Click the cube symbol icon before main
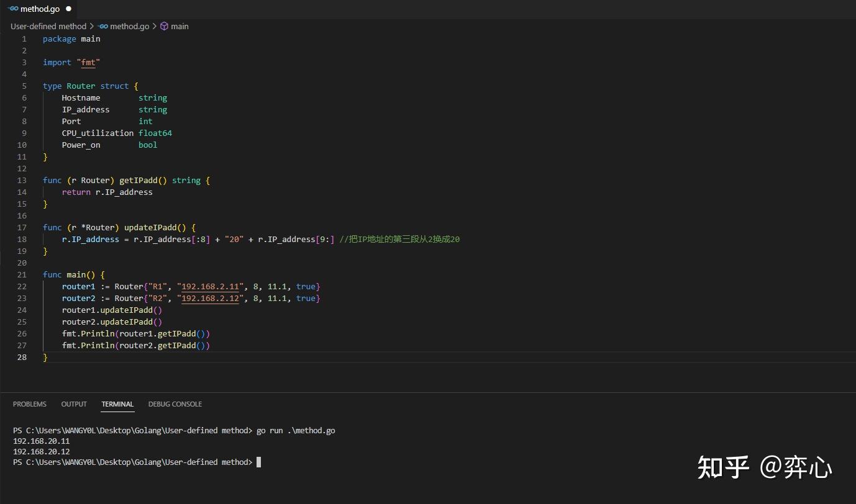856x504 pixels. tap(165, 26)
